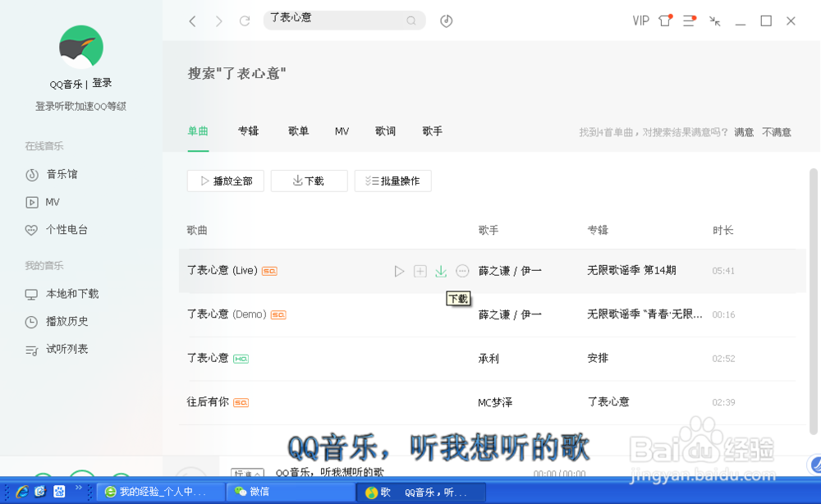This screenshot has width=821, height=504.
Task: Open VIP membership page
Action: [x=640, y=21]
